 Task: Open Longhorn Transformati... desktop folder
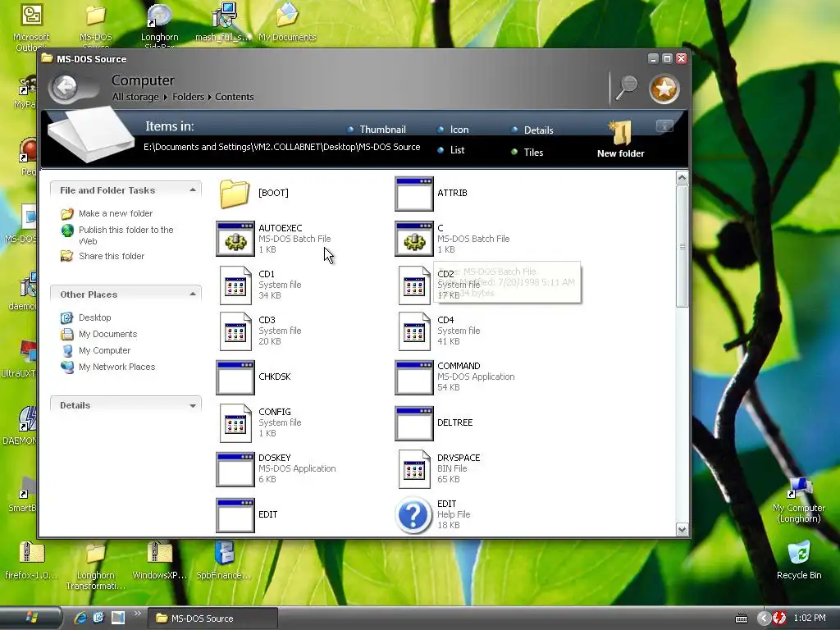click(95, 566)
